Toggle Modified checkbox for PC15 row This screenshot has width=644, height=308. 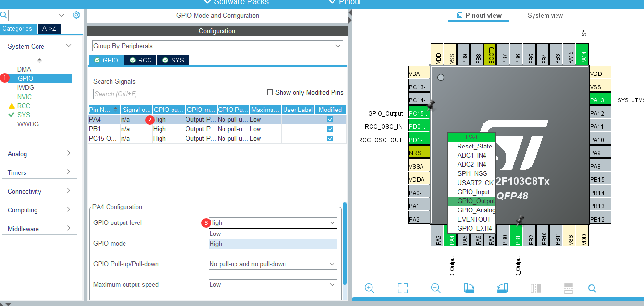click(330, 138)
